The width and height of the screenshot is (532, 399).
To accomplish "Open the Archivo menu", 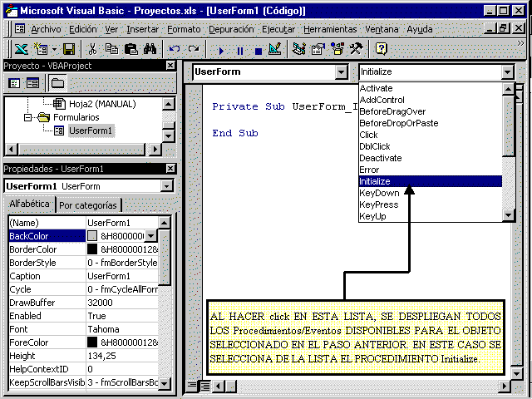I will click(x=46, y=30).
